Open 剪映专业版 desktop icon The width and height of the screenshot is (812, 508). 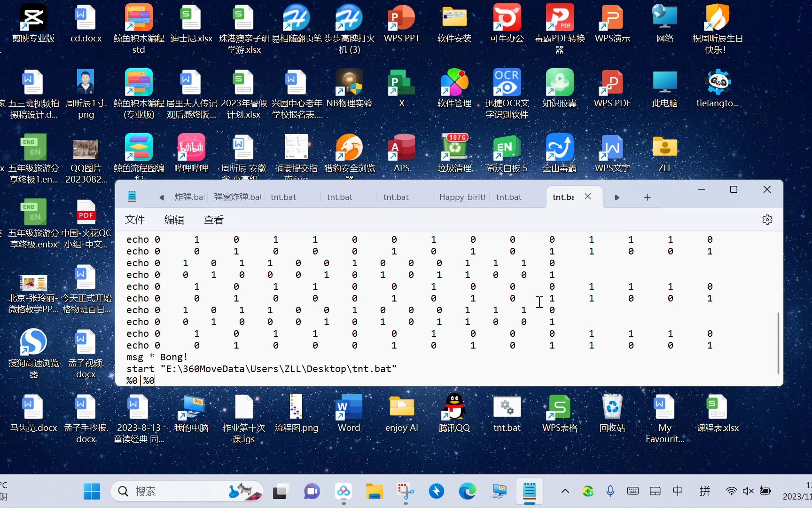pyautogui.click(x=33, y=24)
